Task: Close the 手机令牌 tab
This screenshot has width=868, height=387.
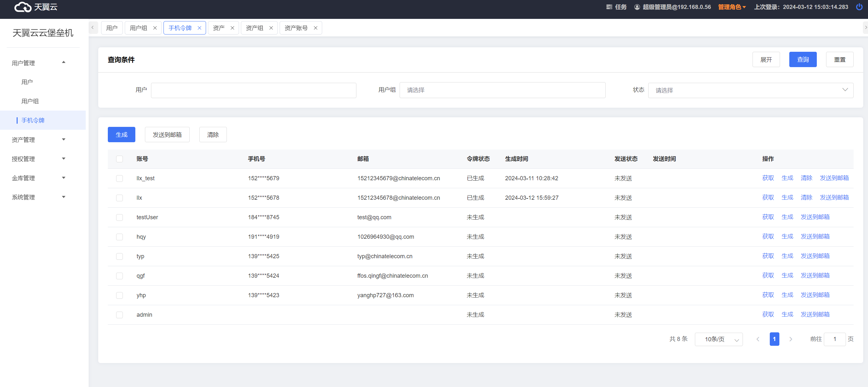Action: (199, 28)
